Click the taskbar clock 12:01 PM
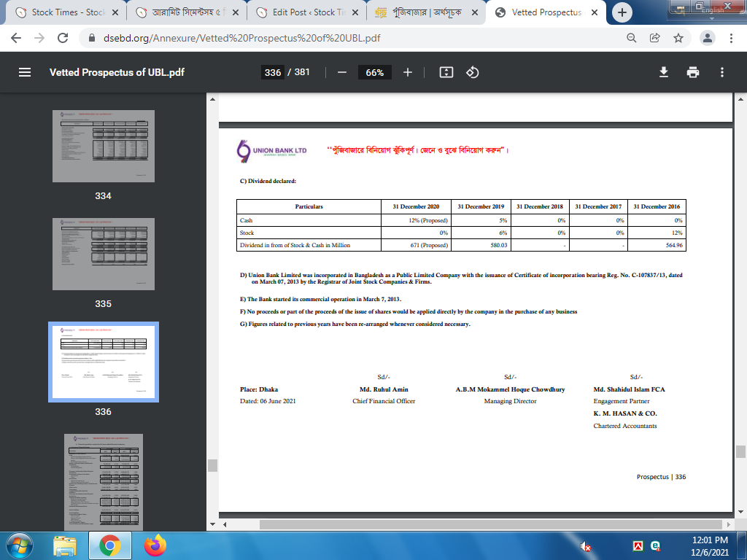 710,540
